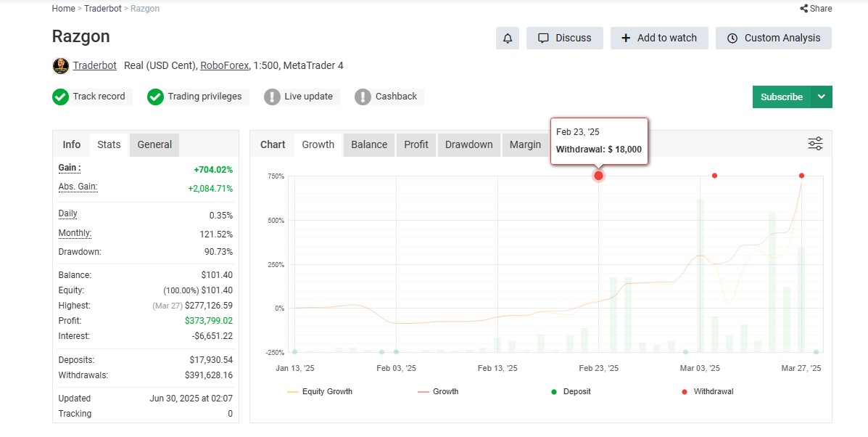Screen dimensions: 868x437
Task: Click the Deposits value $17,930.54
Action: (211, 360)
